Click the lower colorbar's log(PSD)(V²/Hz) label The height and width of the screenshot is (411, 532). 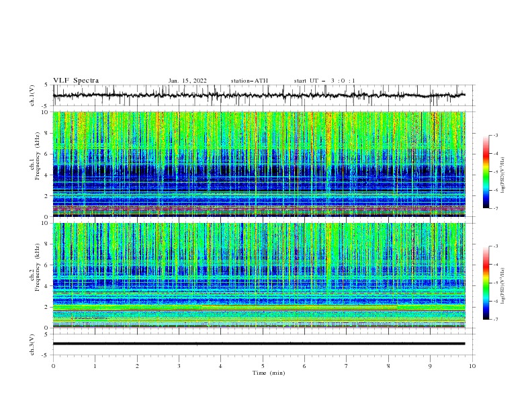pyautogui.click(x=503, y=286)
